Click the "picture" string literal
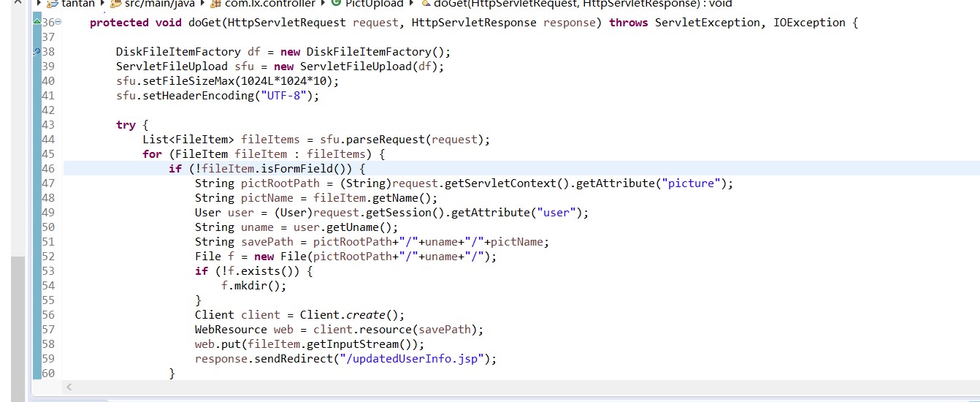The image size is (980, 402). point(693,183)
